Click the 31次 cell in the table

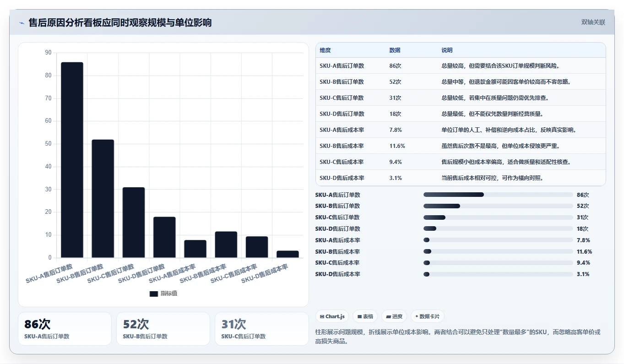point(395,98)
